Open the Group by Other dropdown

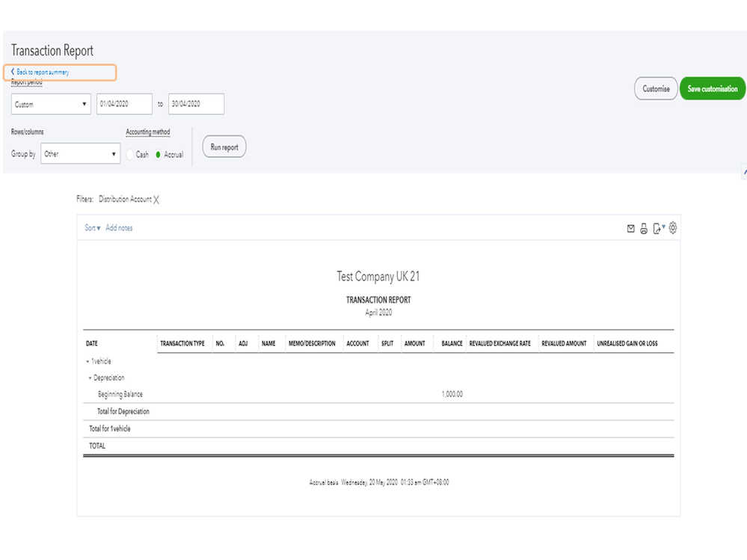[81, 154]
